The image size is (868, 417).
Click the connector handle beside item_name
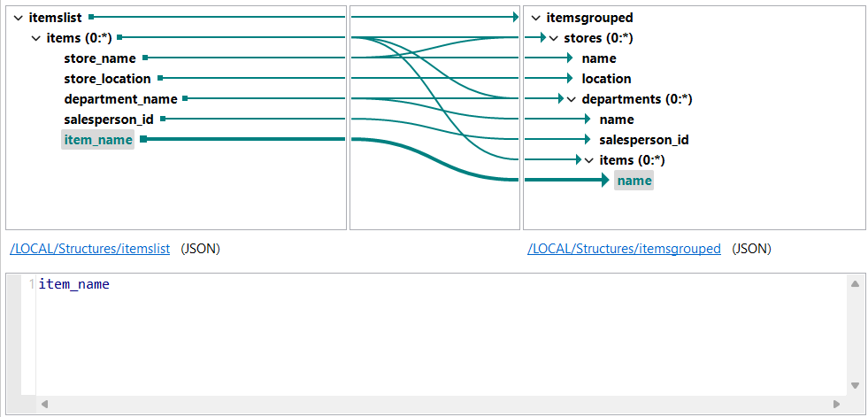point(143,139)
